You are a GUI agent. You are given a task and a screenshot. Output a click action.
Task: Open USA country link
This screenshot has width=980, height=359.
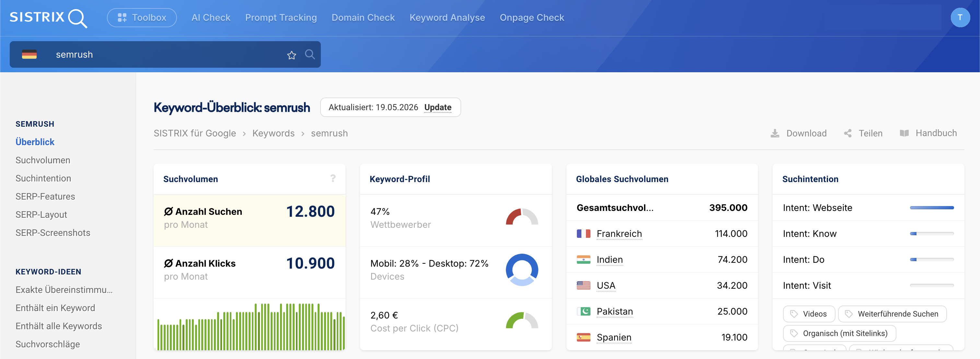click(606, 285)
